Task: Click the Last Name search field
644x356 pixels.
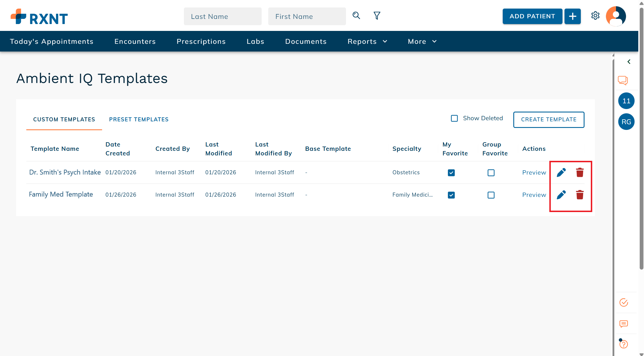Action: click(222, 17)
